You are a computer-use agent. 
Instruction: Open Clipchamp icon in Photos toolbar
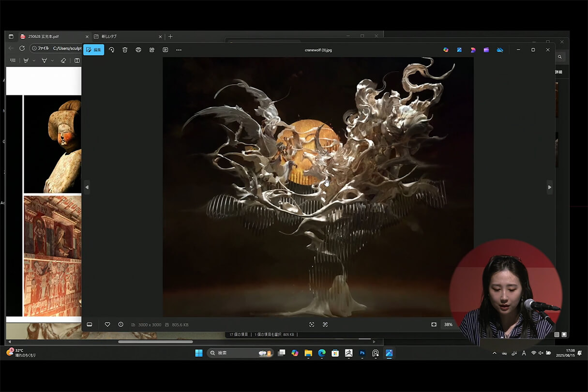(486, 50)
